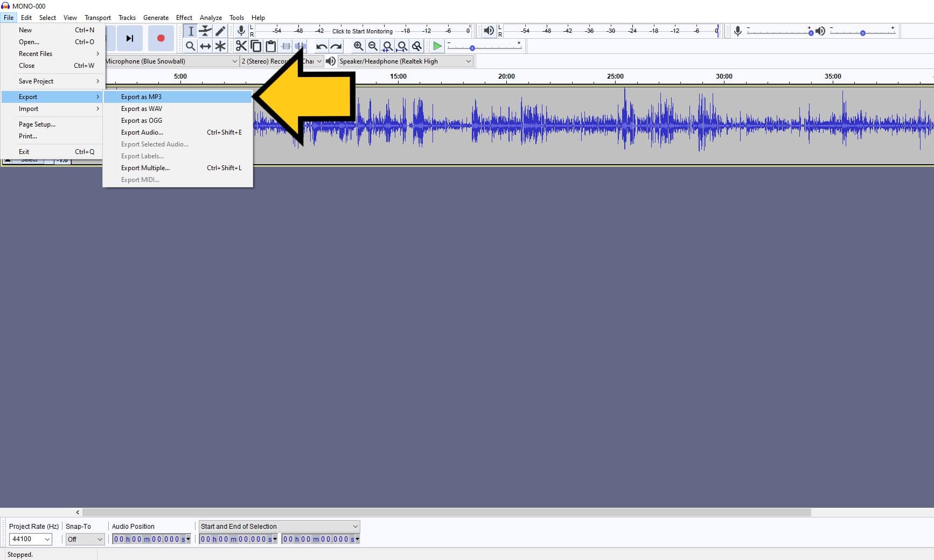
Task: Adjust the playback volume slider
Action: [864, 32]
